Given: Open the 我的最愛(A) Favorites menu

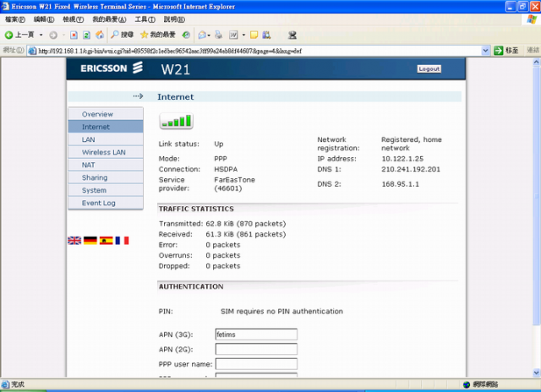Looking at the screenshot, I should tap(109, 19).
